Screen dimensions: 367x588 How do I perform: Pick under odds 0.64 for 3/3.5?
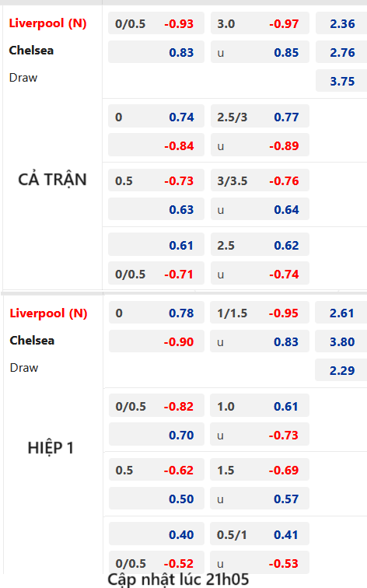[260, 209]
